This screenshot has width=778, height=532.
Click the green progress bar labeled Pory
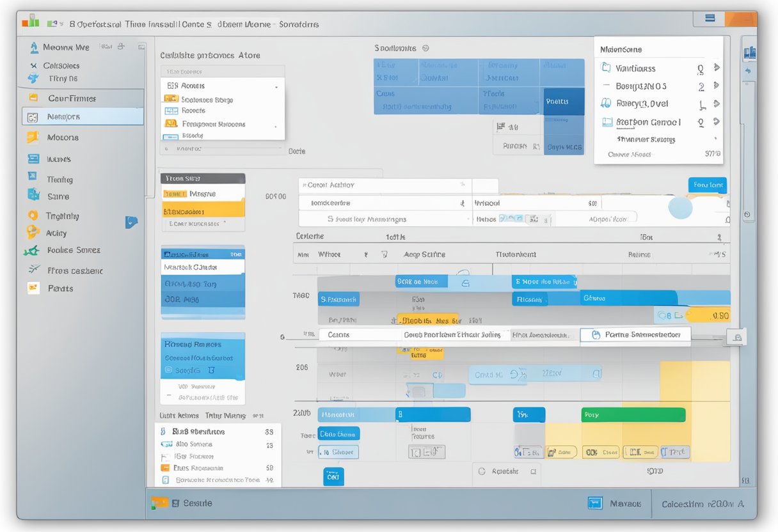(633, 414)
